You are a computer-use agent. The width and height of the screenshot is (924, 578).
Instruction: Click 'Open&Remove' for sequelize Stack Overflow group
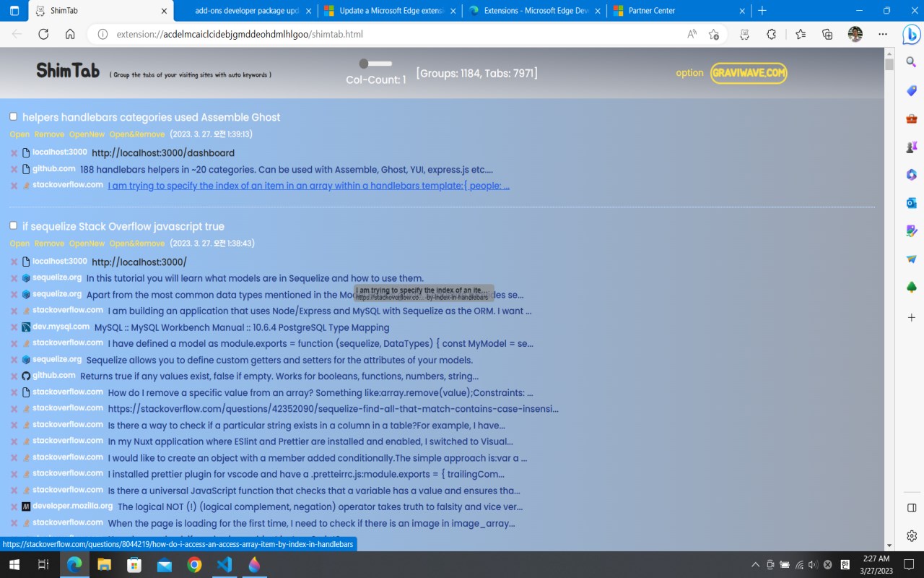137,243
